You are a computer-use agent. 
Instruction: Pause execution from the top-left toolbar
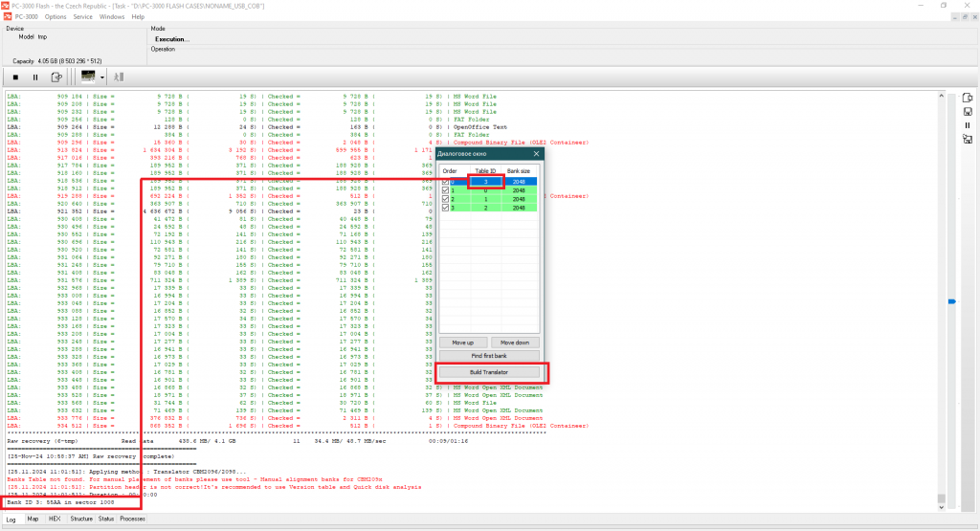[35, 77]
